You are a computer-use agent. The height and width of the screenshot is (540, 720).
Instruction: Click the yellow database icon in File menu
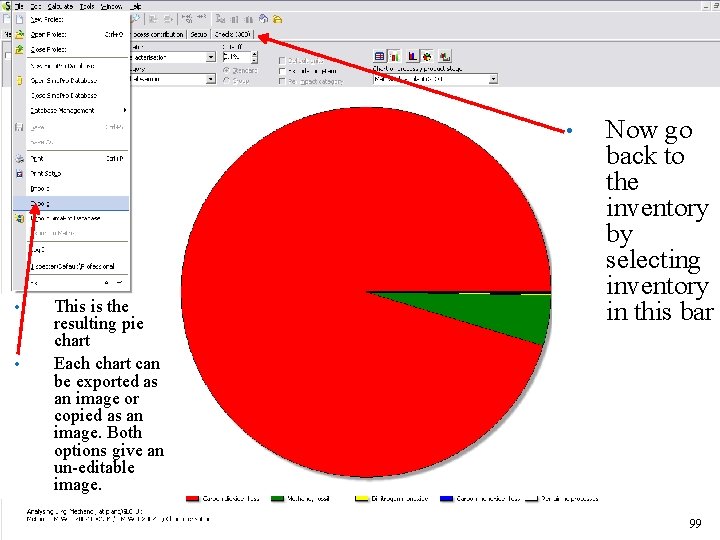(20, 80)
